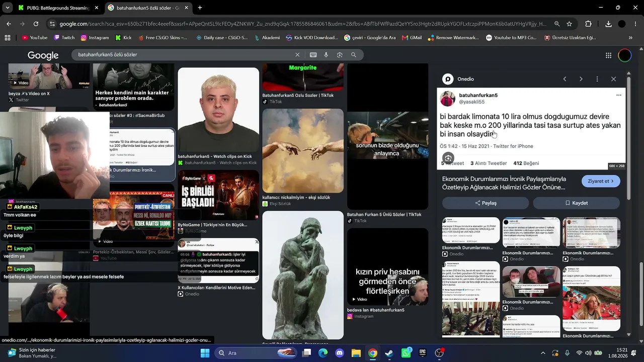Viewport: 644px width, 362px height.
Task: Open the Creation of Adam hands thumbnail
Action: 303,151
